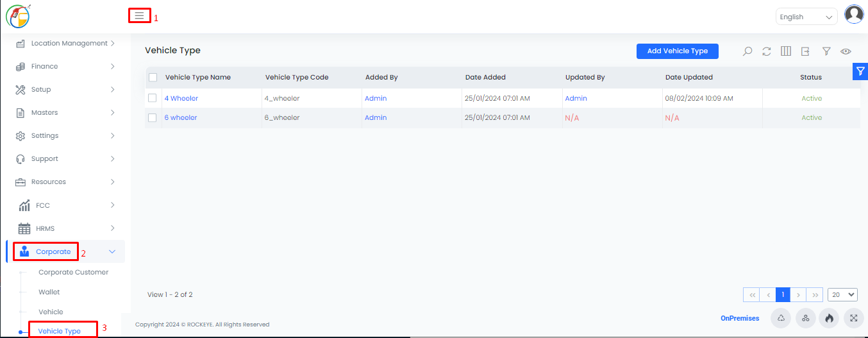Check the 4 Wheeler row checkbox

pos(152,99)
